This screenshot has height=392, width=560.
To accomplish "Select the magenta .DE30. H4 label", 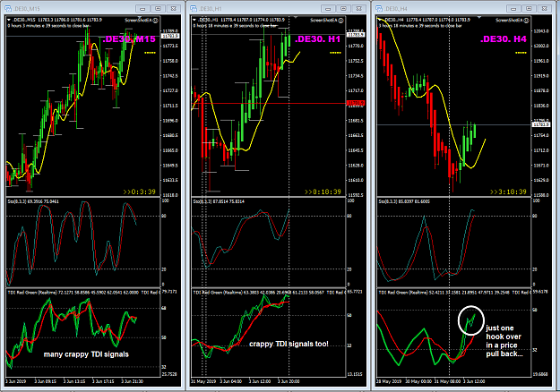I will [x=504, y=39].
